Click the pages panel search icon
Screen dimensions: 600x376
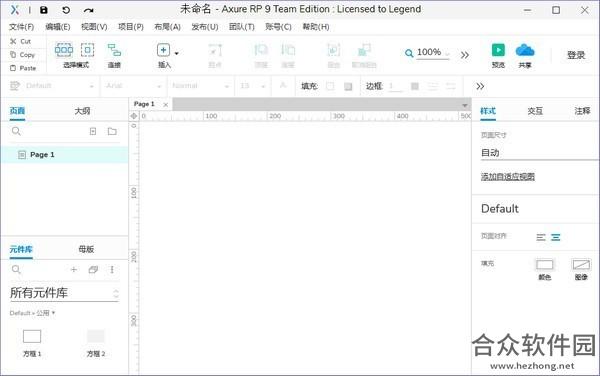[16, 131]
